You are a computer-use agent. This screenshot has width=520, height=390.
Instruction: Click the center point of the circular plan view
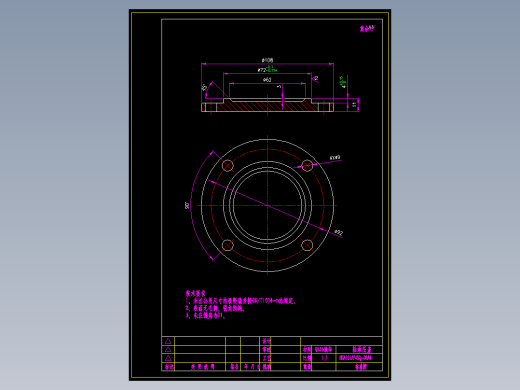tap(267, 205)
